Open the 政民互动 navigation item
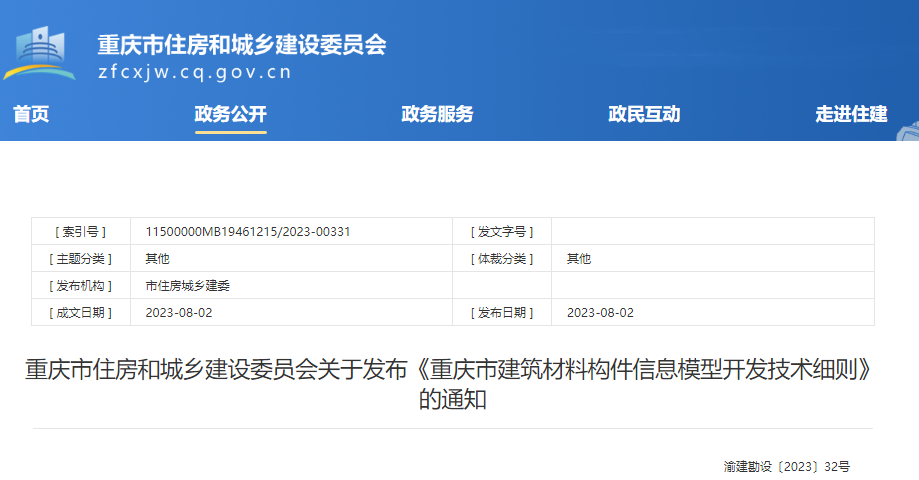Screen dimensions: 919x480 pos(644,114)
